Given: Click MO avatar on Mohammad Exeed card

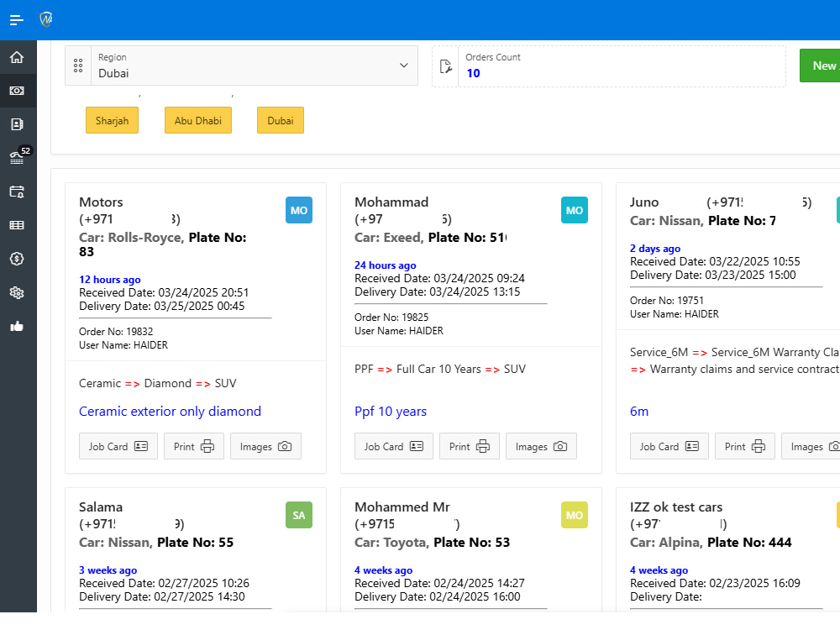Looking at the screenshot, I should tap(575, 211).
